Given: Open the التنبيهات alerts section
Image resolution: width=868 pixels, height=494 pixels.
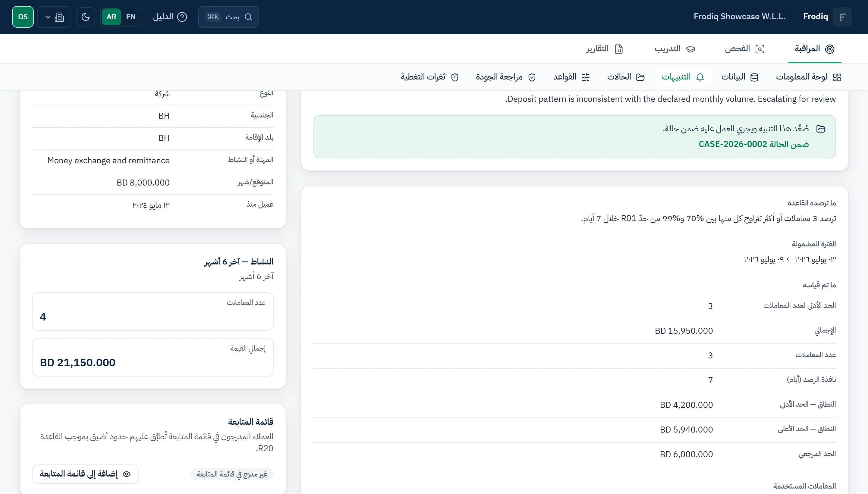Looking at the screenshot, I should point(683,77).
